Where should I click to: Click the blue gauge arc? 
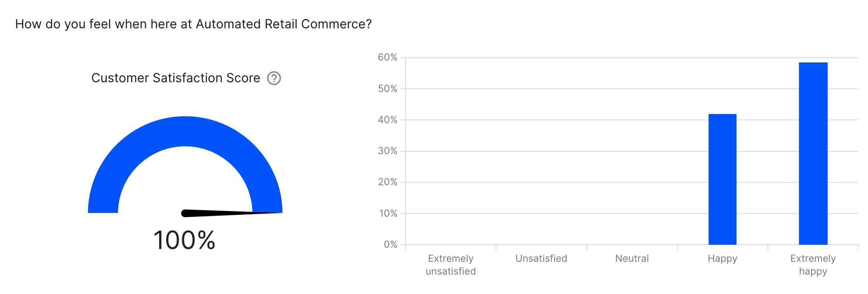[x=185, y=131]
